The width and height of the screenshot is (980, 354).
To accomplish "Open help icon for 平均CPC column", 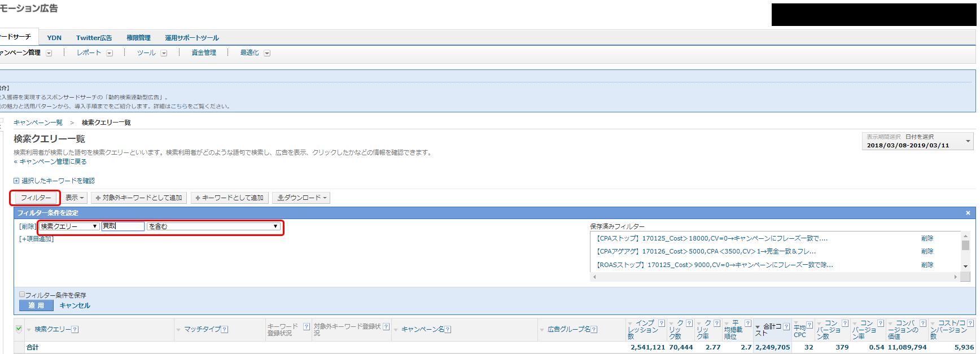I will pos(810,325).
